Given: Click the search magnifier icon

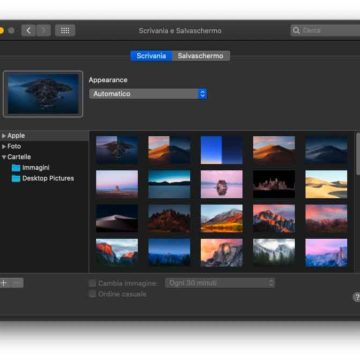Looking at the screenshot, I should click(296, 31).
